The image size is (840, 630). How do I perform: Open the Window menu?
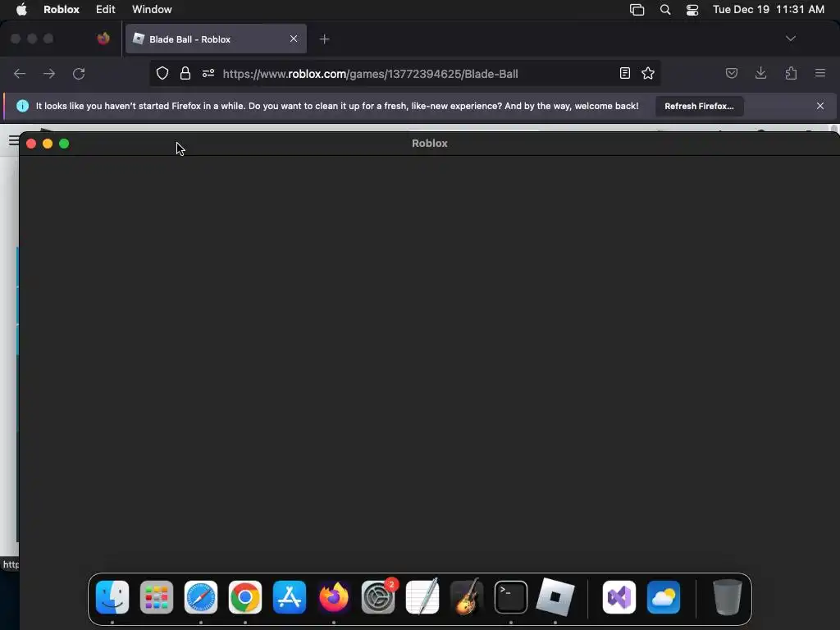[x=152, y=10]
